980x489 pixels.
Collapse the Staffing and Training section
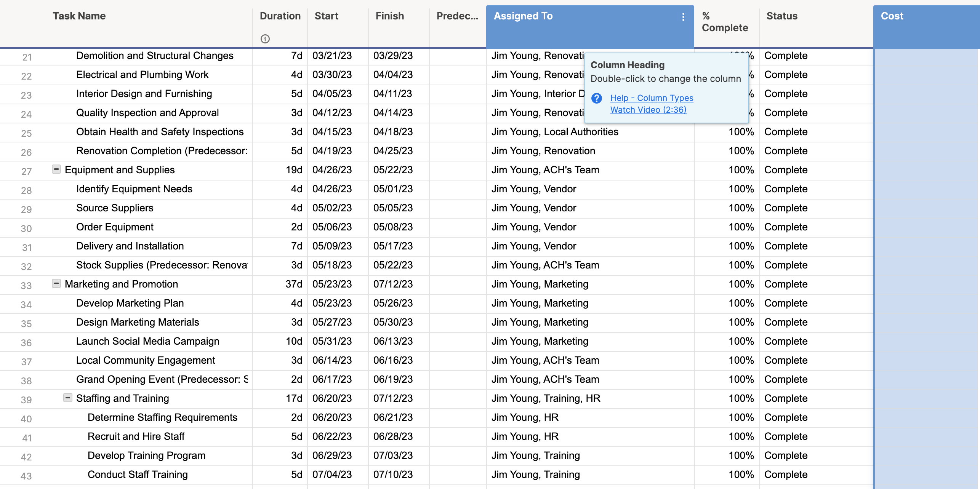pos(67,398)
